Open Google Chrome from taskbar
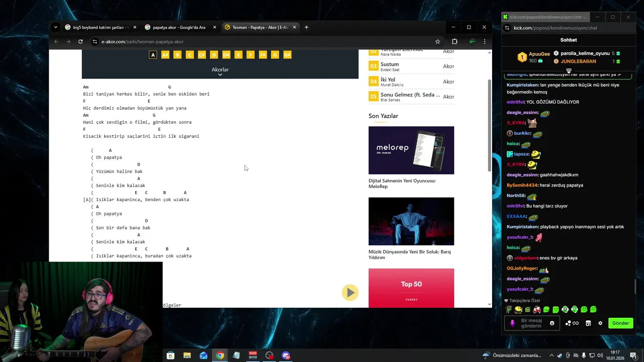The width and height of the screenshot is (644, 362). [220, 355]
